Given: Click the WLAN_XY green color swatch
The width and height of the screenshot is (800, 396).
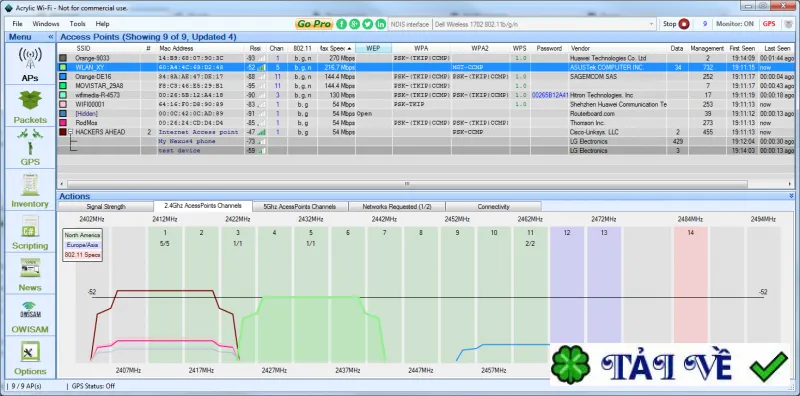Looking at the screenshot, I should click(x=63, y=67).
